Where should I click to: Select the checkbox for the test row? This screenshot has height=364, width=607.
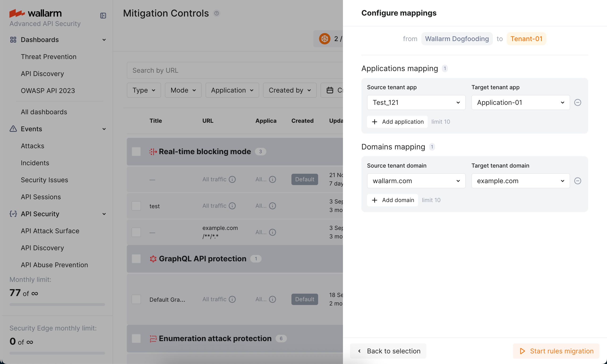[x=136, y=206]
